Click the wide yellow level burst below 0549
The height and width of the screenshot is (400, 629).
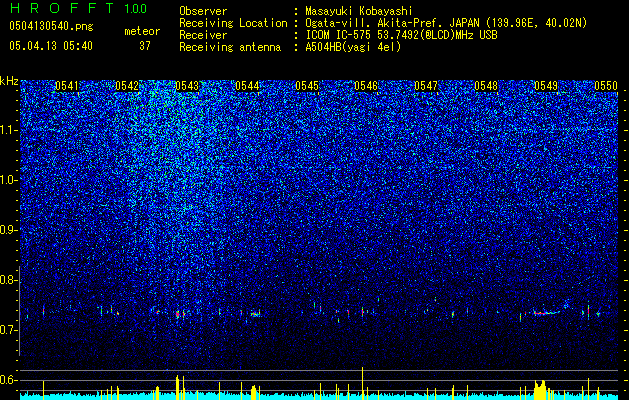[x=541, y=390]
